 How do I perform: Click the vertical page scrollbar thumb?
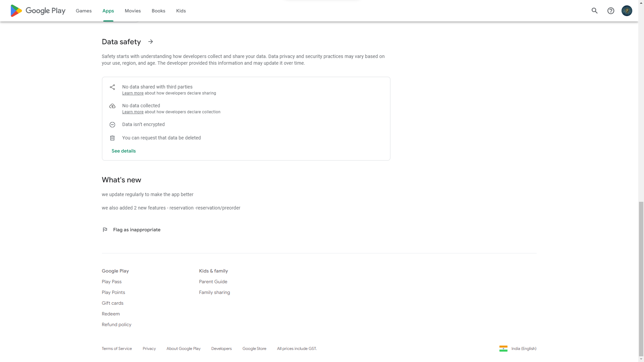click(x=641, y=278)
